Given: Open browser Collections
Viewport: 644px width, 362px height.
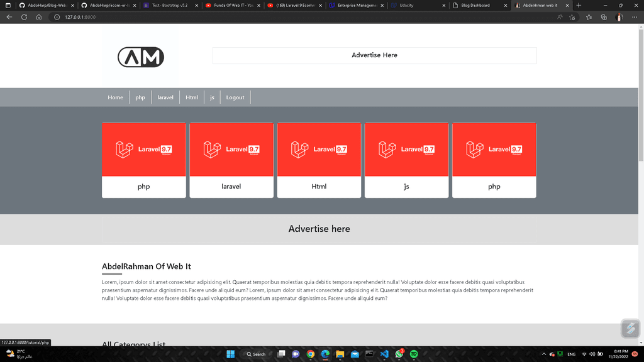Looking at the screenshot, I should coord(604,17).
